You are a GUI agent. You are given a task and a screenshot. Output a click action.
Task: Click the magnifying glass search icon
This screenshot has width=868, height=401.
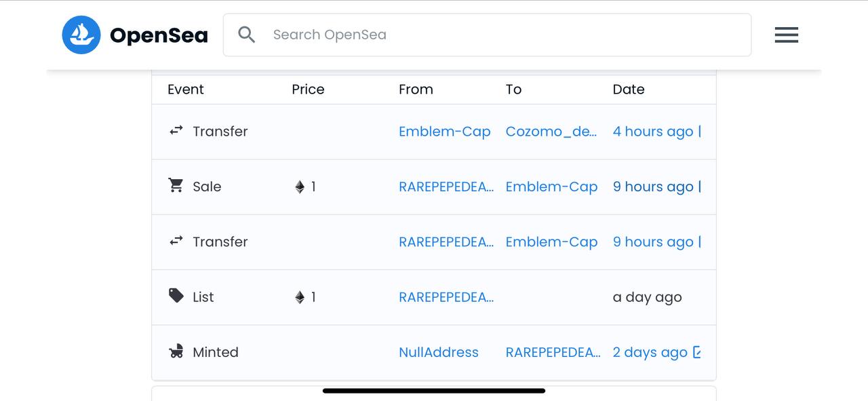(247, 35)
